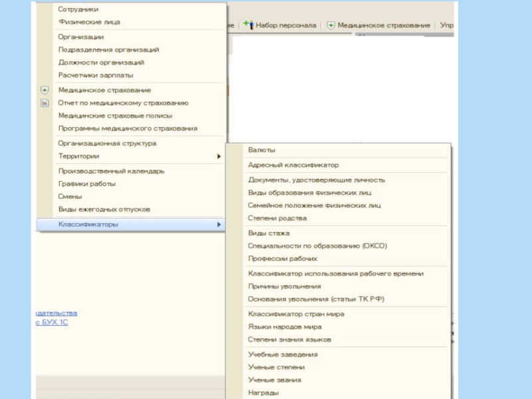Click the medical insurance shield icon in the menu
Viewport: 532px width, 399px height.
pos(45,90)
